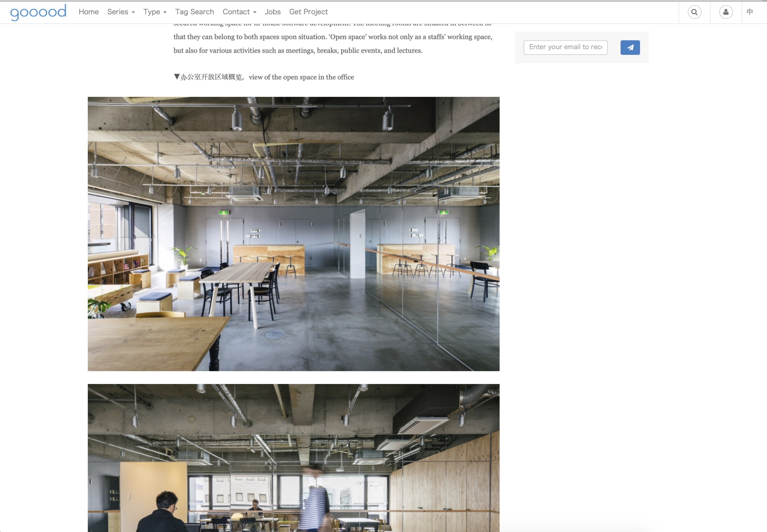This screenshot has height=532, width=767.
Task: Open the Type dropdown menu
Action: tap(154, 12)
